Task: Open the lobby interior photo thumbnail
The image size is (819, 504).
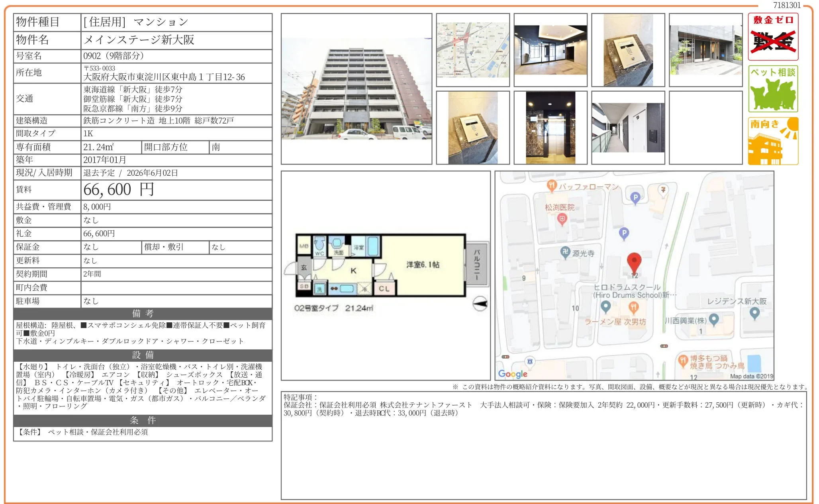Action: [x=550, y=50]
